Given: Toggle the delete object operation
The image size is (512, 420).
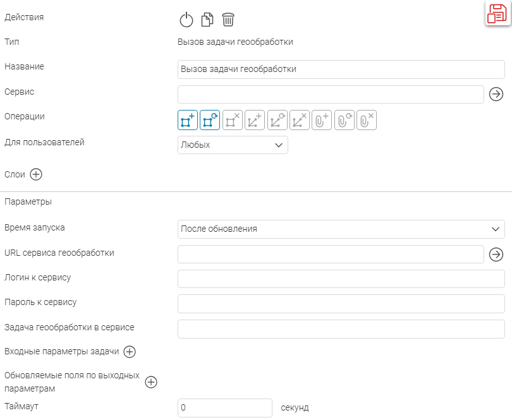Looking at the screenshot, I should click(233, 120).
